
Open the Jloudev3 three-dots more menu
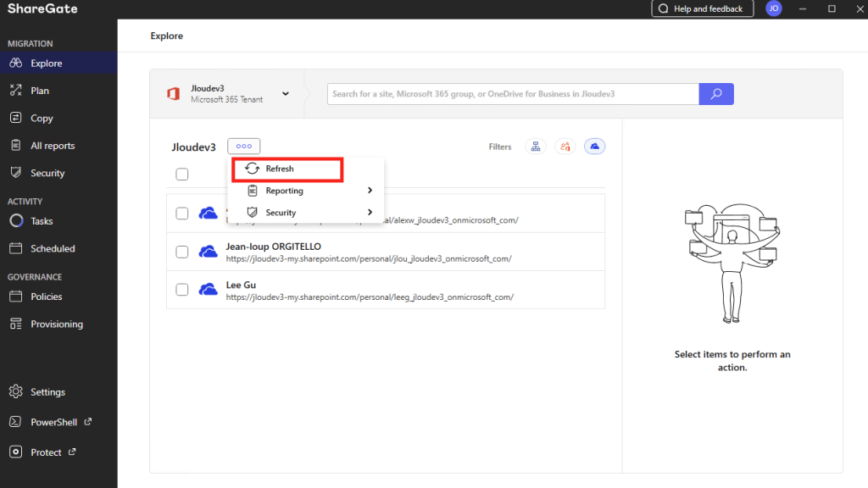pyautogui.click(x=243, y=146)
